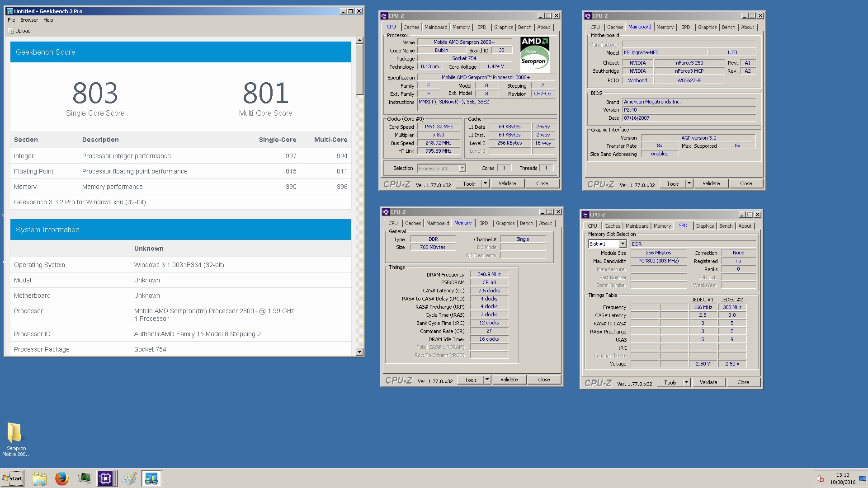Select CPU tab in the SPD window
This screenshot has height=488, width=868.
pyautogui.click(x=592, y=226)
